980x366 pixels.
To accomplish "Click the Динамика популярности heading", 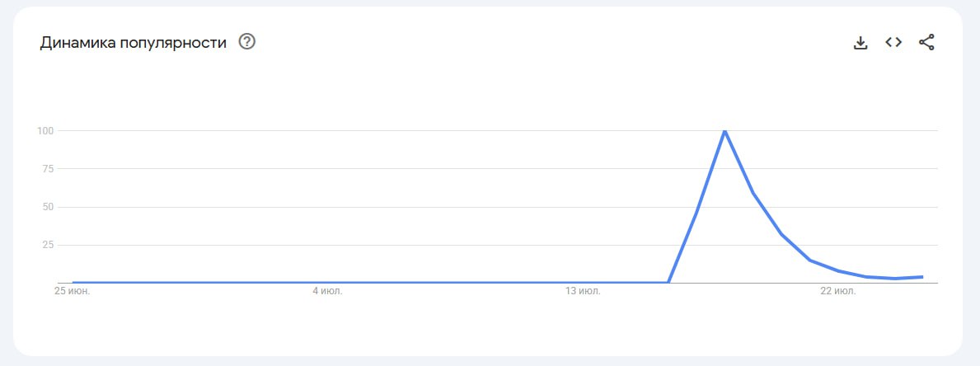I will [133, 43].
